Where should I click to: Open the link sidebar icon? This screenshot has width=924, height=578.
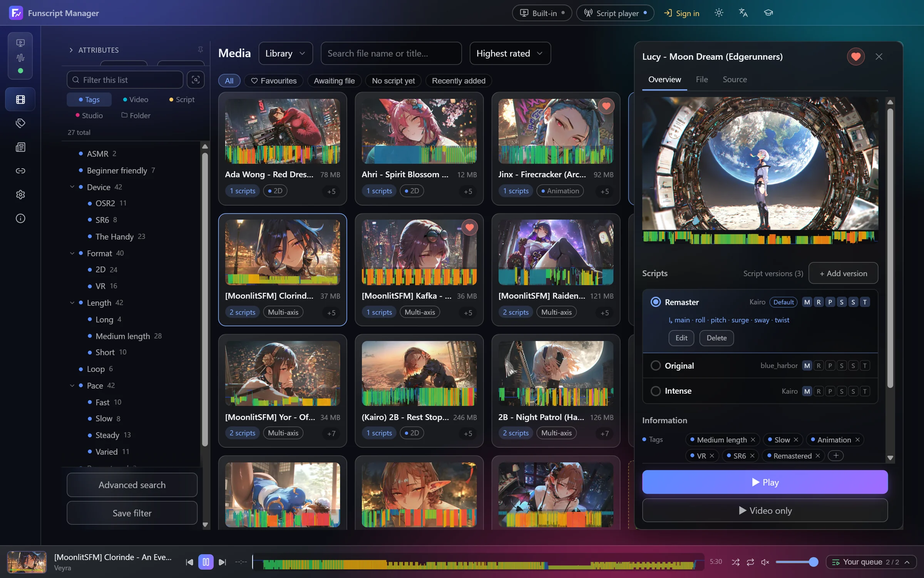[20, 171]
